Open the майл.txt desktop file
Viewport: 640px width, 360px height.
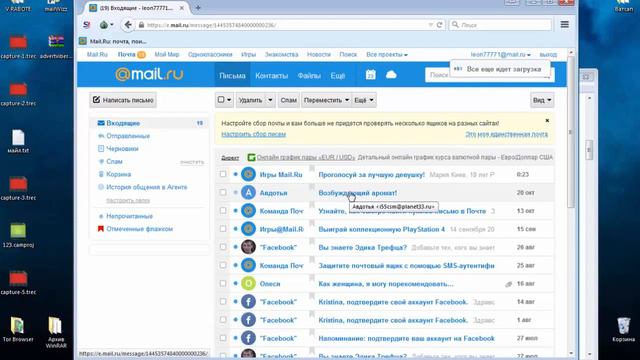coord(18,142)
